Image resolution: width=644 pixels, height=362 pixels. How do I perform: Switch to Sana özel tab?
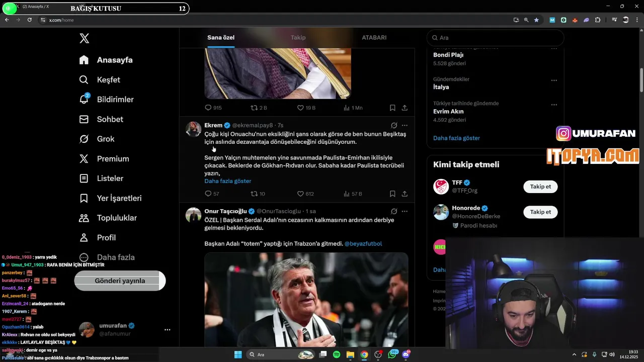[221, 37]
